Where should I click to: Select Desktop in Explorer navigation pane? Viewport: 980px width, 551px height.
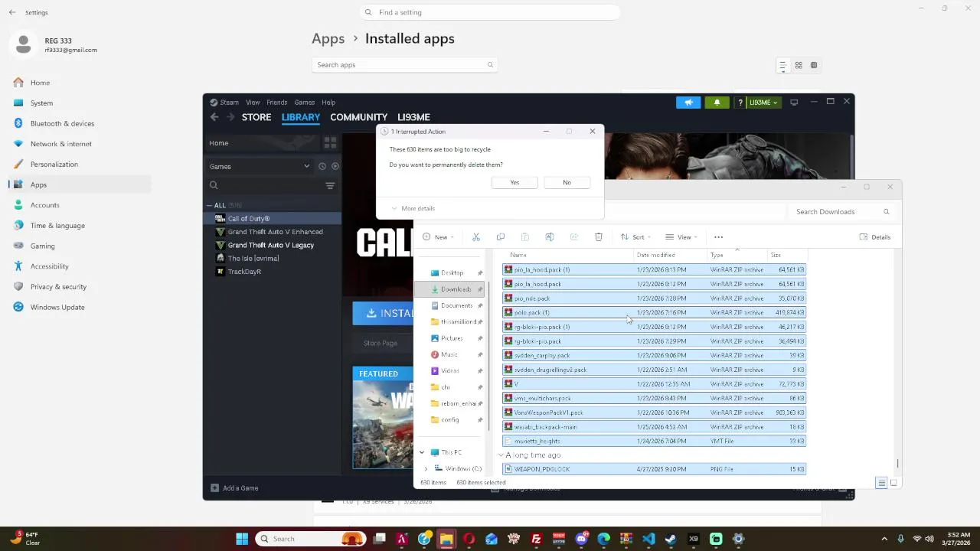tap(452, 273)
